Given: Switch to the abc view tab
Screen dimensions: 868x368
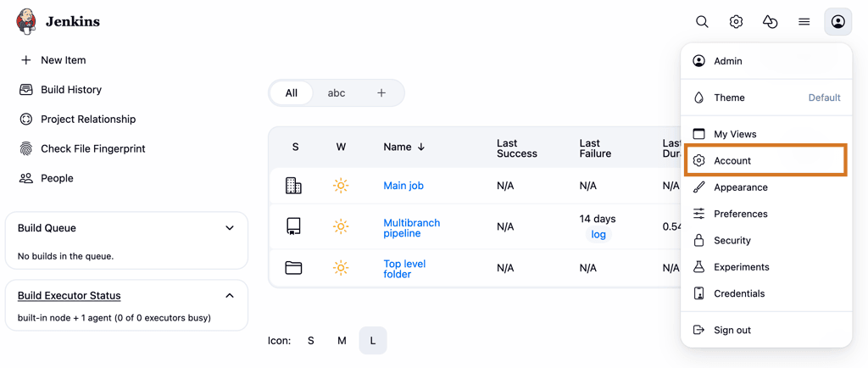Looking at the screenshot, I should coord(337,93).
